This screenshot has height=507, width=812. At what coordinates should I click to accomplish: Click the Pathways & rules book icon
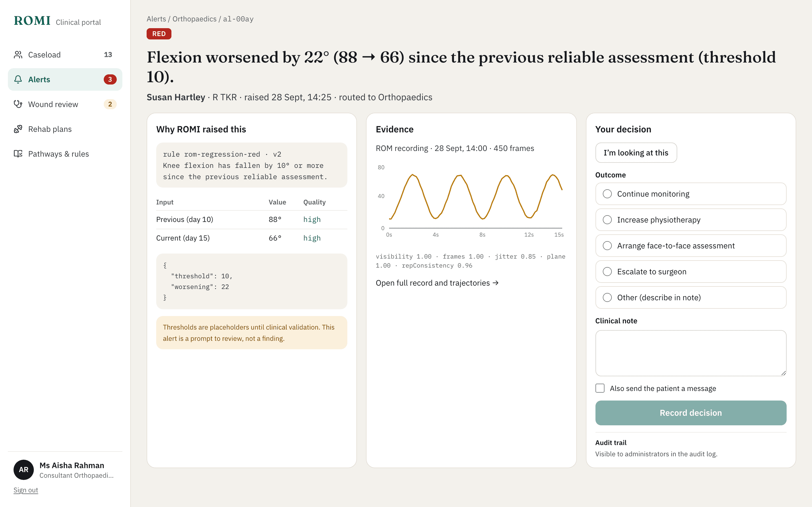(18, 154)
